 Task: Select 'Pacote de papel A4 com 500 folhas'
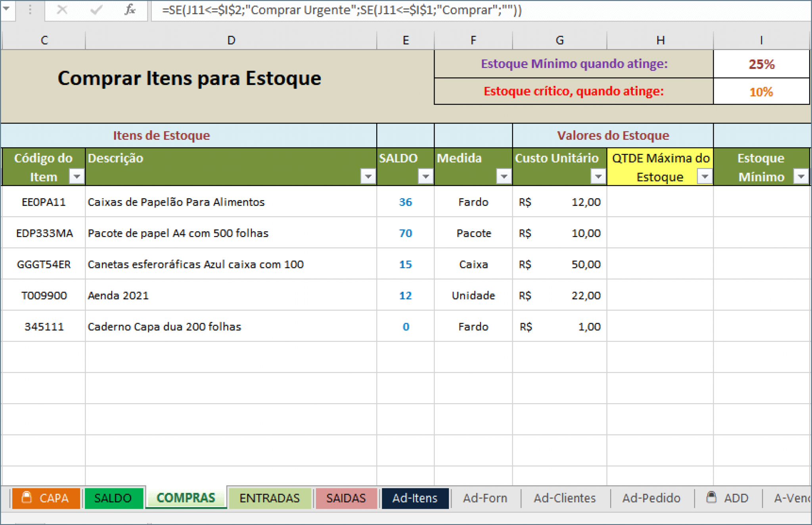(231, 233)
